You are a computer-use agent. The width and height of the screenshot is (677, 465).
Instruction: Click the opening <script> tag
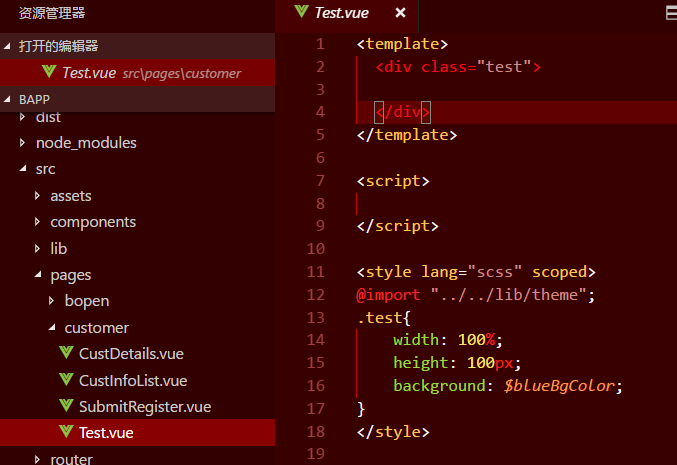point(393,181)
